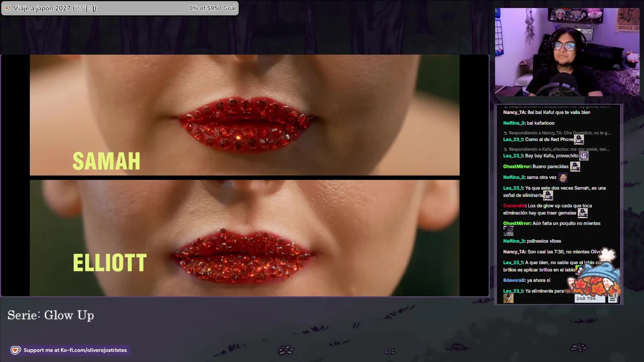Viewport: 644px width, 362px height.
Task: Click 'Bay bay Kafu, provechito' message text
Action: click(552, 156)
